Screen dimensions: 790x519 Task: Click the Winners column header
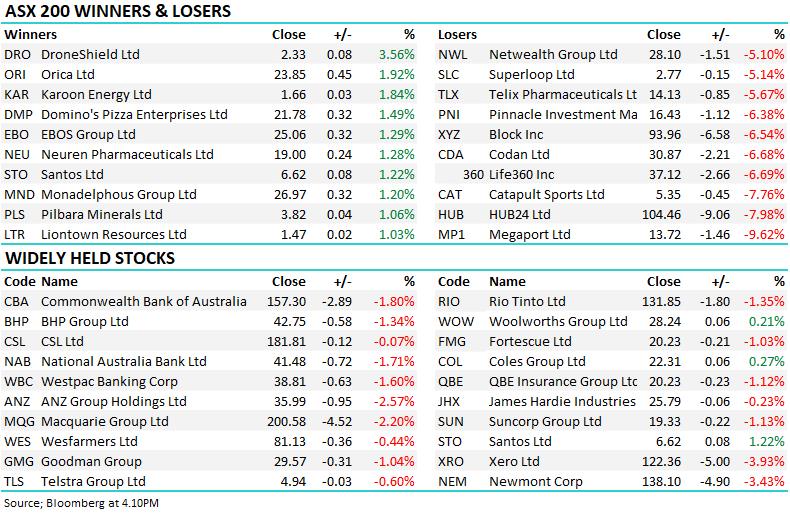click(x=31, y=35)
